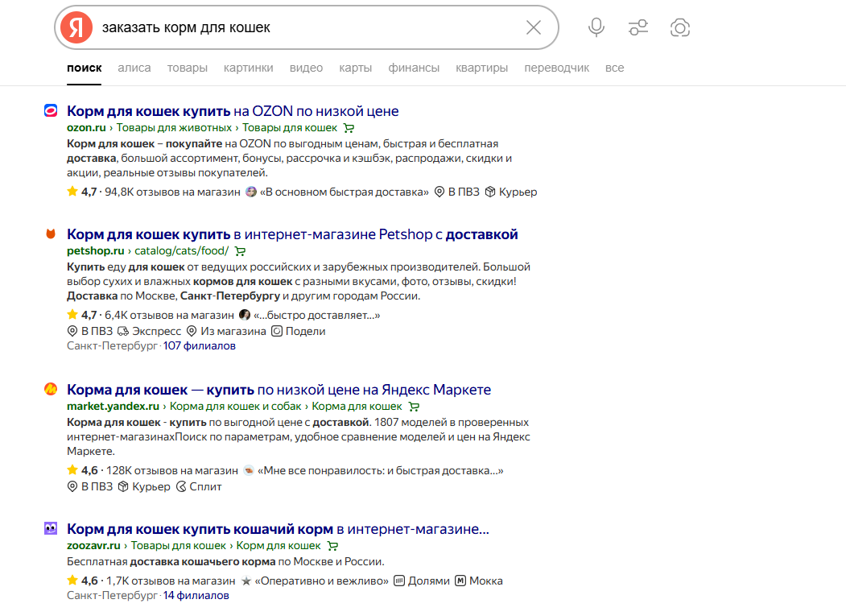
Task: Click the Zoozavr favicon
Action: 51,528
